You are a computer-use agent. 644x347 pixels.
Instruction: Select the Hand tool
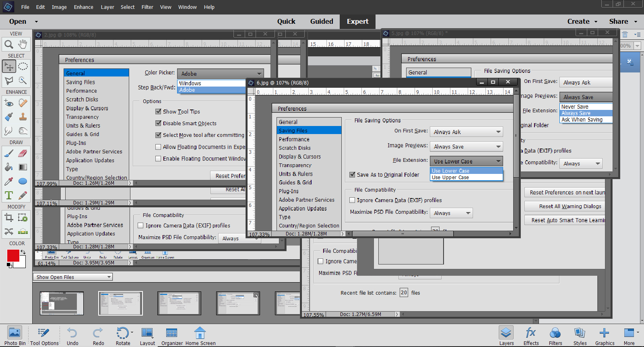point(23,44)
